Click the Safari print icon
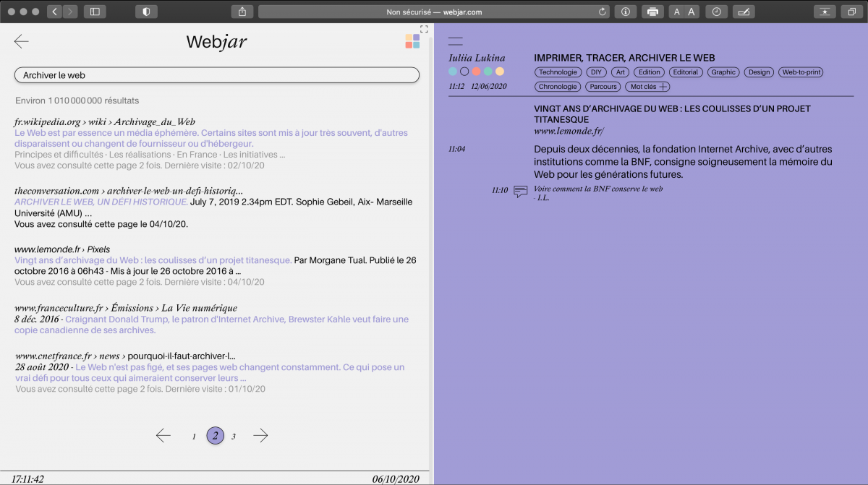This screenshot has width=868, height=485. pyautogui.click(x=652, y=12)
